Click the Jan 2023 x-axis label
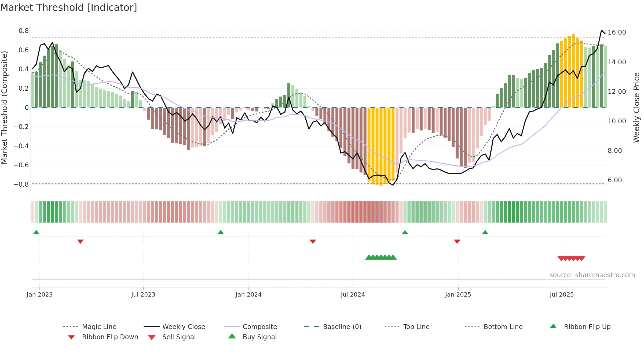The width and height of the screenshot is (644, 362). pyautogui.click(x=39, y=294)
